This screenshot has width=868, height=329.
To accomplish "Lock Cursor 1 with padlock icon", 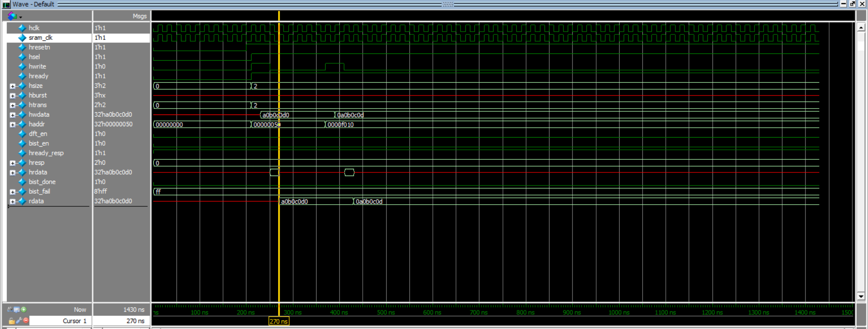I will click(x=12, y=321).
